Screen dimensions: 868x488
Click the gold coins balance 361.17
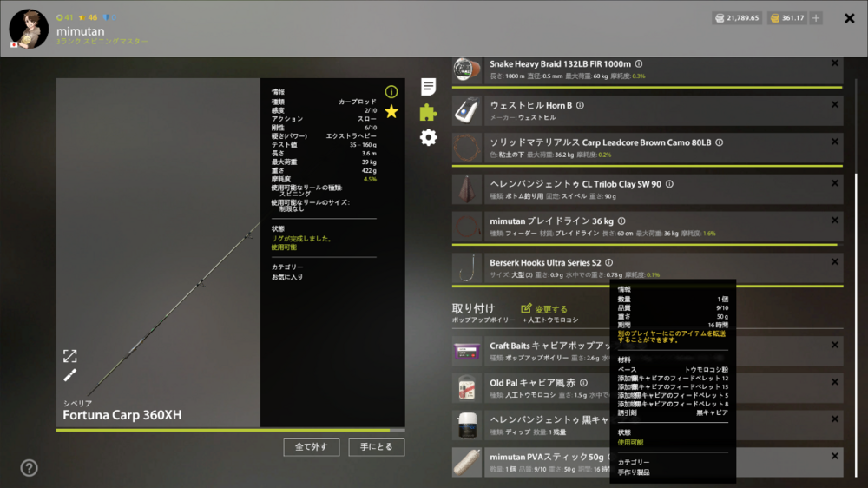(786, 18)
